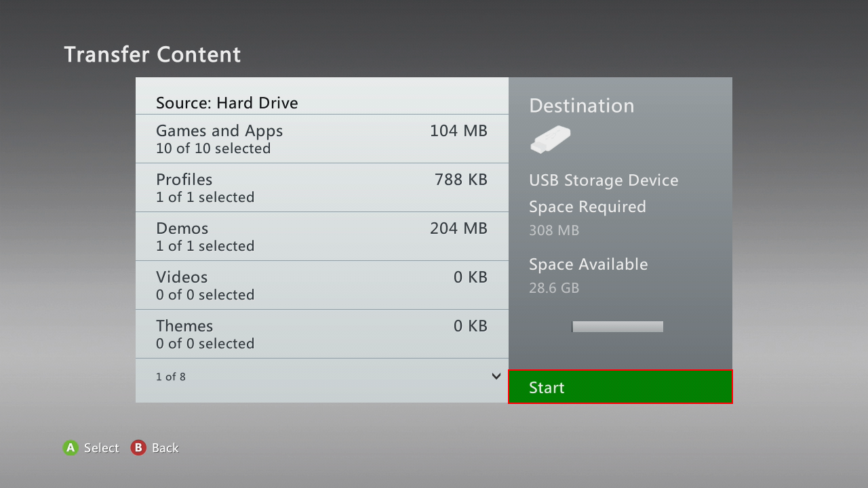Expand list with the down chevron
868x488 pixels.
pyautogui.click(x=496, y=376)
